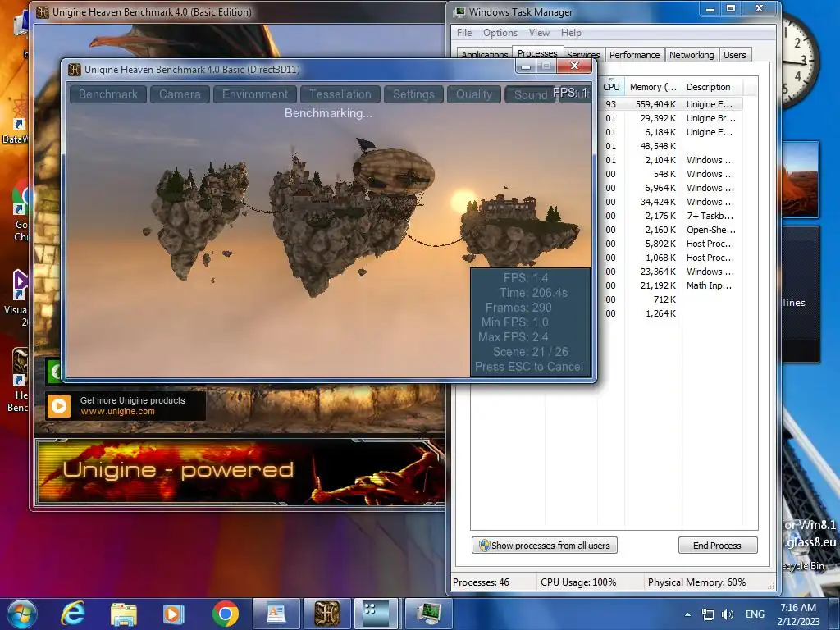Click the Processes: 46 status text
This screenshot has height=630, width=840.
click(481, 582)
